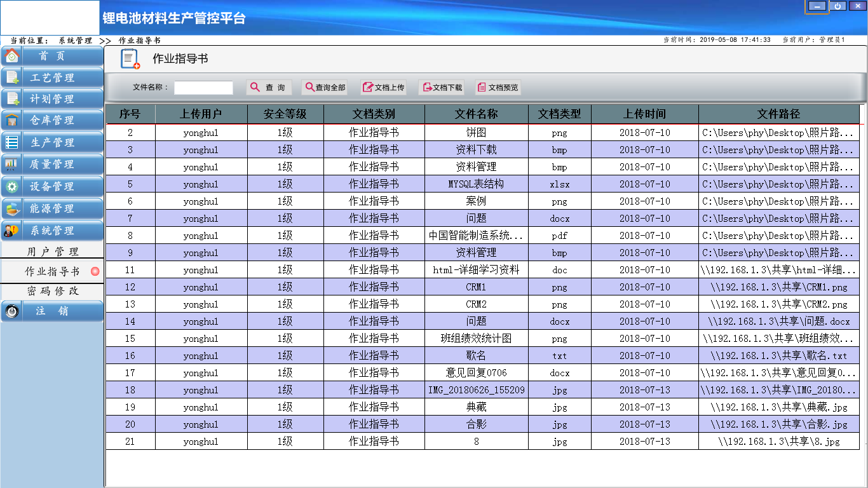Select the html-详细学习资料 cell
The image size is (868, 488).
pos(477,270)
